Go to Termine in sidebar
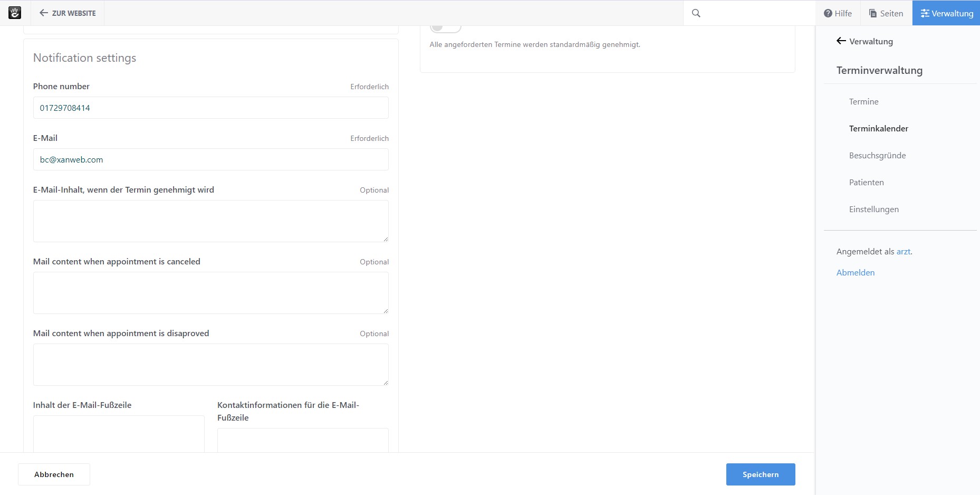Image resolution: width=980 pixels, height=495 pixels. coord(863,102)
